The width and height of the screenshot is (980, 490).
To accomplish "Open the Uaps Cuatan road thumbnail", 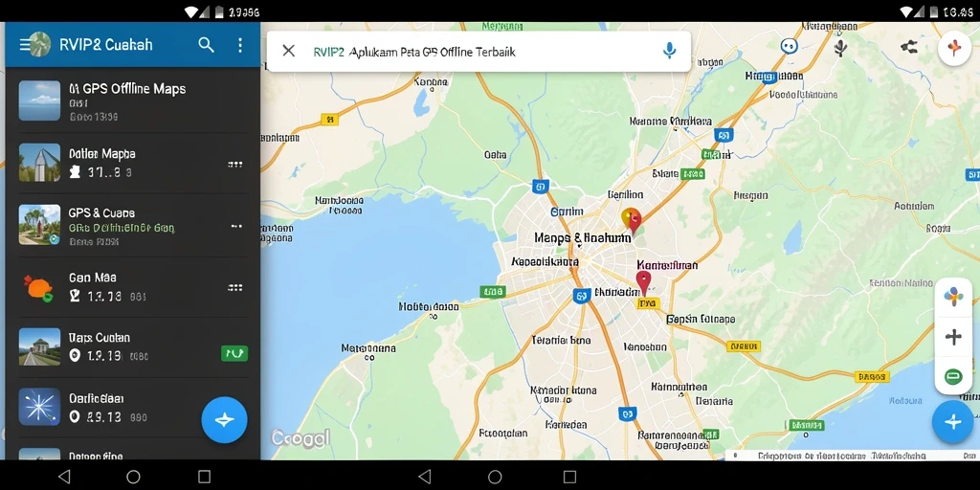I will [39, 346].
